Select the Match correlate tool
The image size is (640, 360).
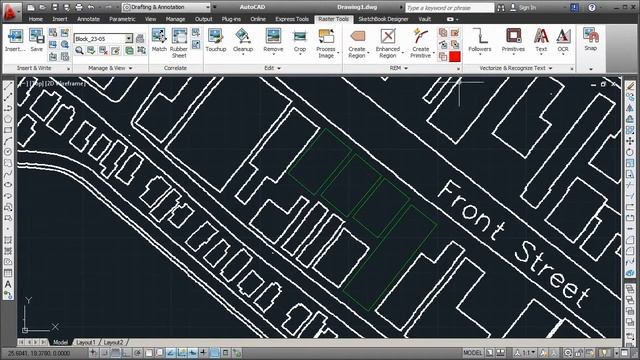click(x=159, y=40)
